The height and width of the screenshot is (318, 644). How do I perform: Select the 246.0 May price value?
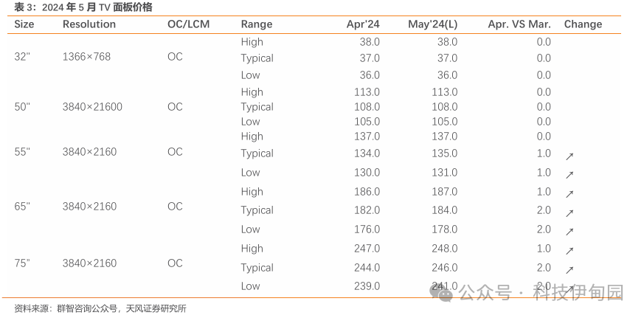(444, 268)
